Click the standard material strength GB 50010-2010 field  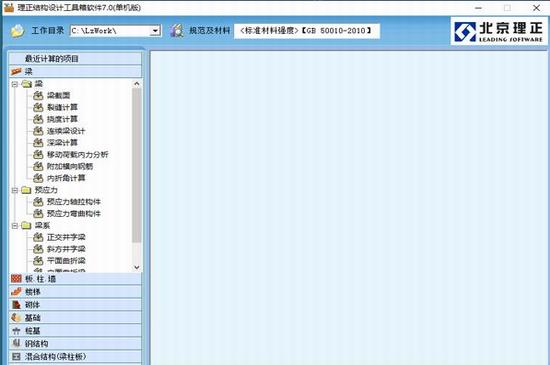(x=307, y=31)
